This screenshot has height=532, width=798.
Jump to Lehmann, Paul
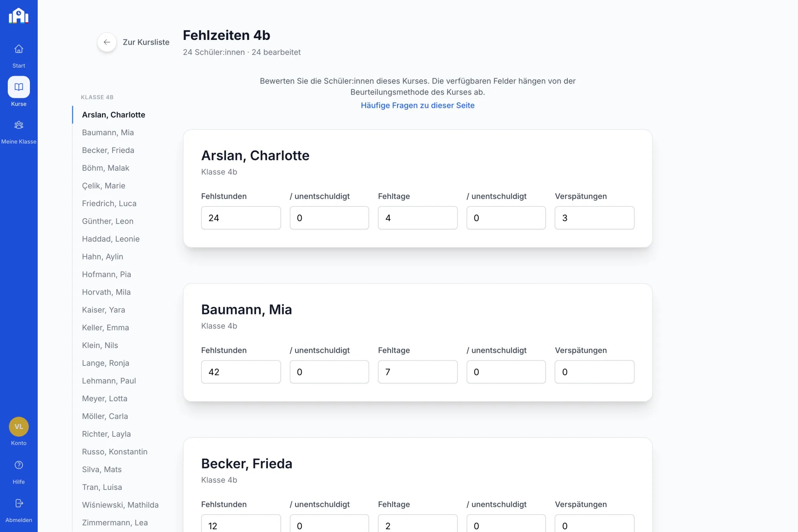(109, 381)
